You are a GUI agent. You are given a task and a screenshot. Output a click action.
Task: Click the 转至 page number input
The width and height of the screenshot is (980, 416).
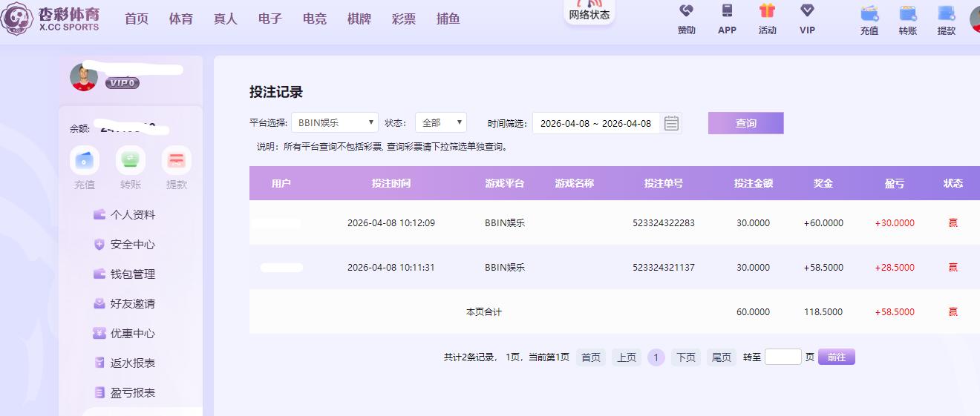click(783, 357)
